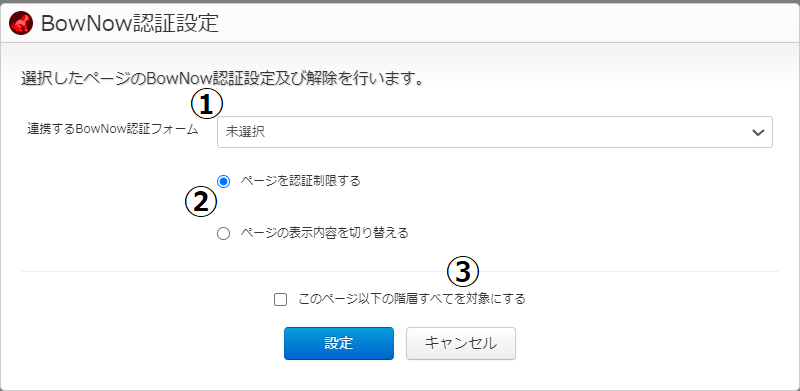Image resolution: width=800 pixels, height=391 pixels.
Task: Click the red BowNow logo icon
Action: [x=21, y=23]
